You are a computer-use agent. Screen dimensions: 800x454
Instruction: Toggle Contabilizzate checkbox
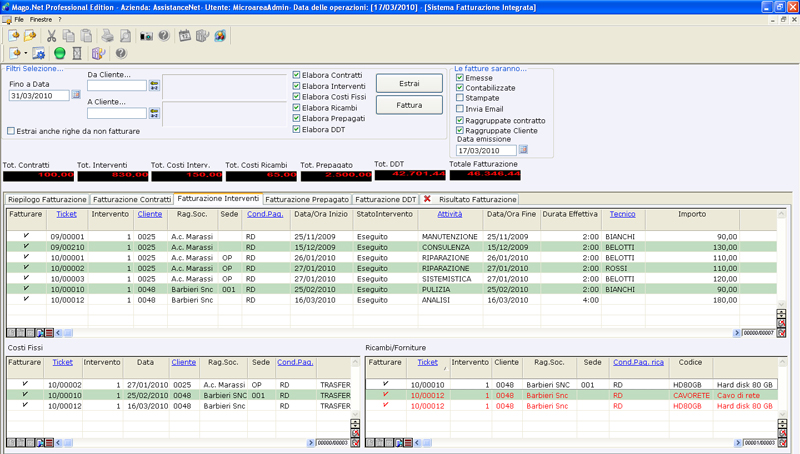(460, 88)
